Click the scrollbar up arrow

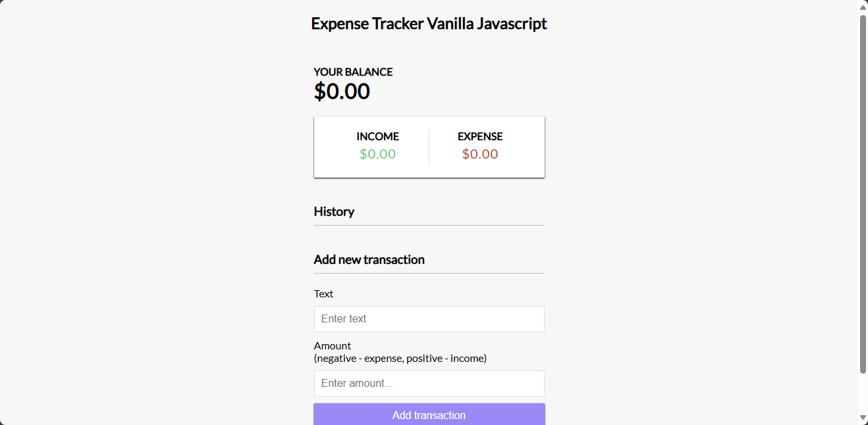(x=863, y=7)
